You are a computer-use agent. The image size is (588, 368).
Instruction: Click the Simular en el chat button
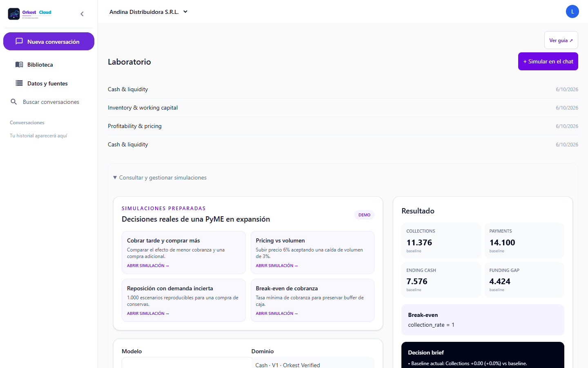(548, 61)
